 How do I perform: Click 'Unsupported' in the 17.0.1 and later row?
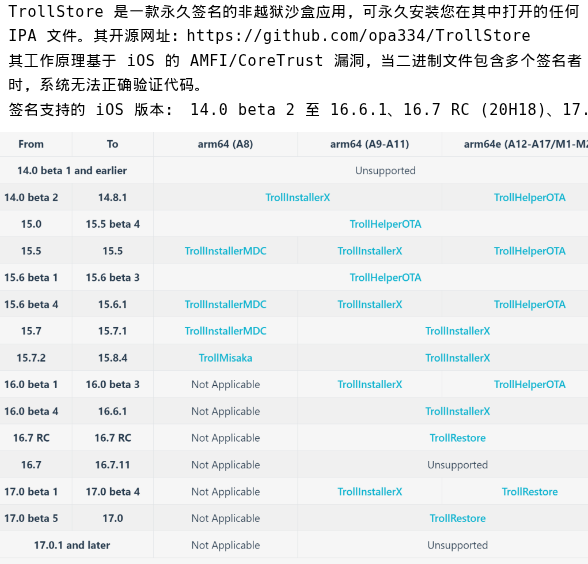(x=458, y=545)
